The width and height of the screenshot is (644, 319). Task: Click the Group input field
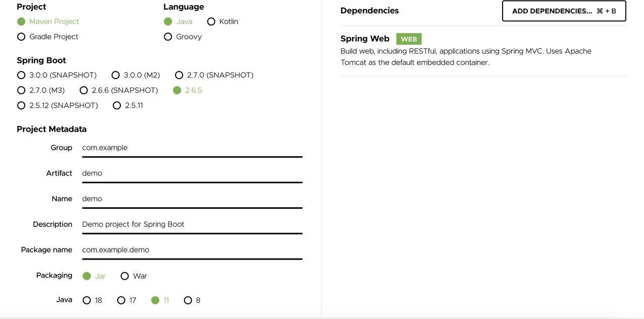(192, 148)
